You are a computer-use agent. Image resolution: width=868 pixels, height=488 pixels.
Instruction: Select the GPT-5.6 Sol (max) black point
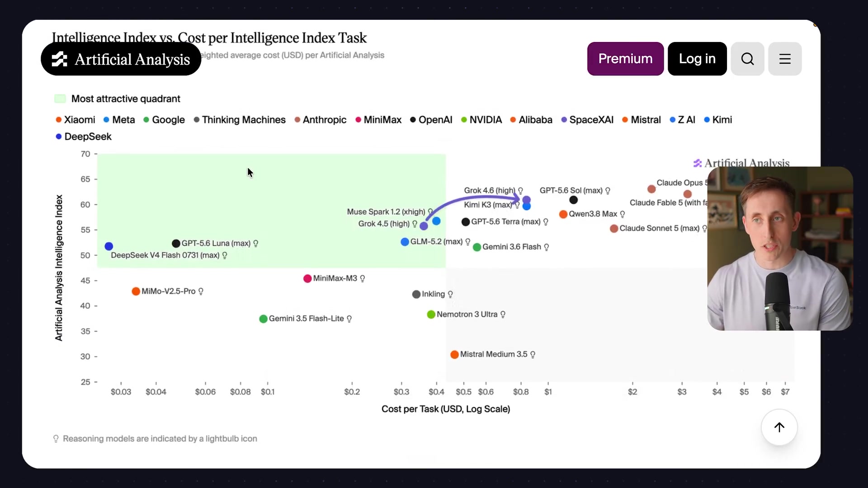pos(574,200)
